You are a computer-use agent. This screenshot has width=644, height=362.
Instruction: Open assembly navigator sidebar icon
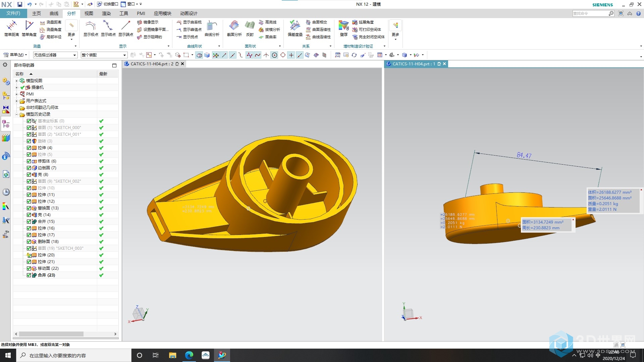(6, 96)
